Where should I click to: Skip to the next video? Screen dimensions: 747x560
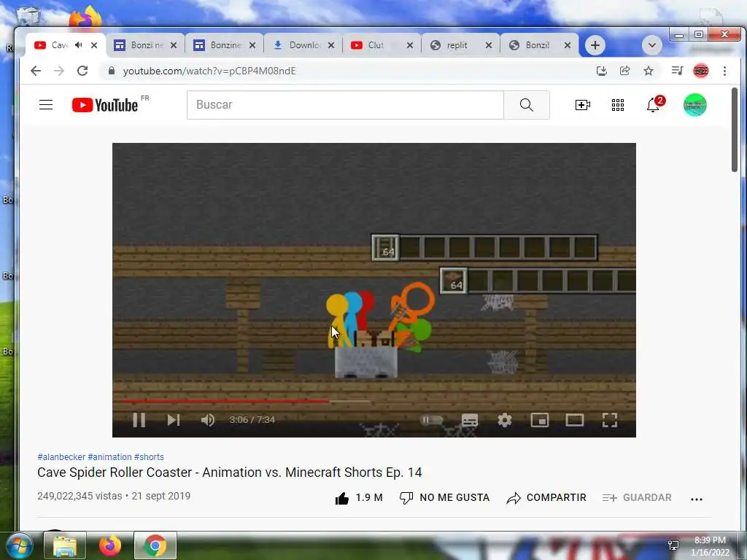pos(174,419)
